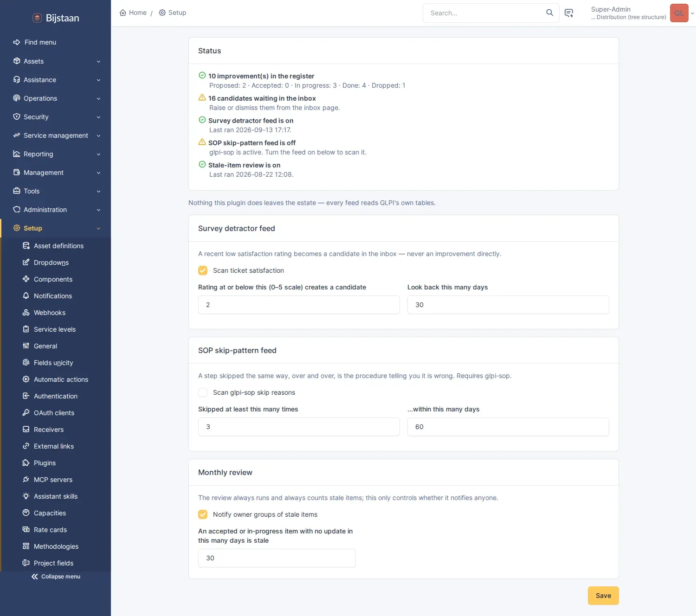Click the Notifications bell icon
The width and height of the screenshot is (696, 616).
tap(26, 296)
